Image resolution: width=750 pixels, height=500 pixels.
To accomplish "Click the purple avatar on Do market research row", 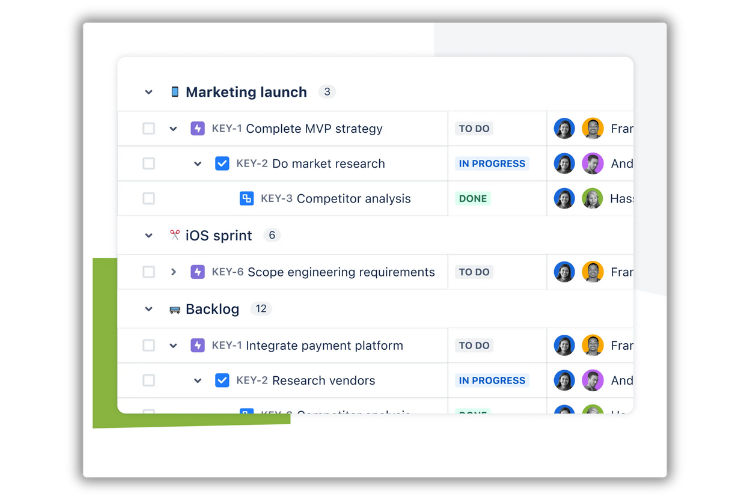I will click(593, 164).
